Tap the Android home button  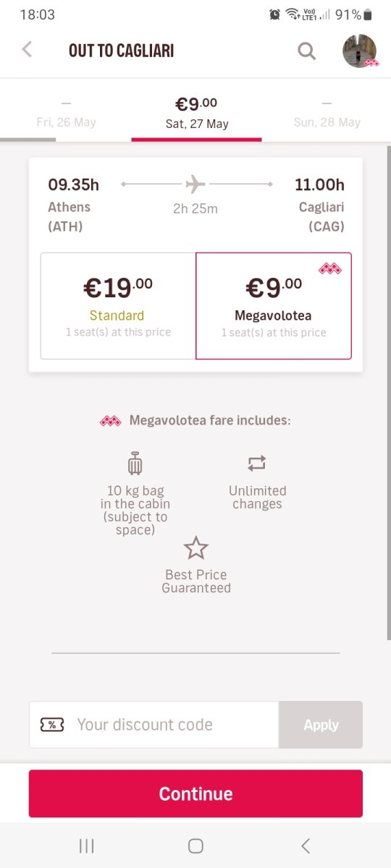coord(195,846)
